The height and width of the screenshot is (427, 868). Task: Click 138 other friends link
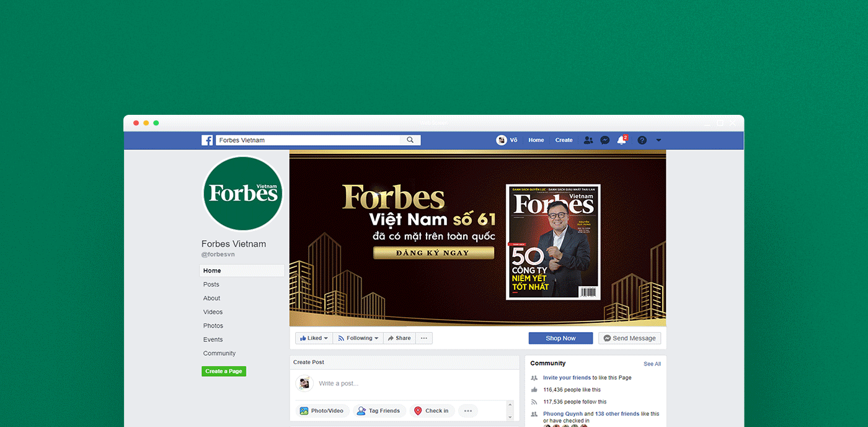(x=617, y=413)
